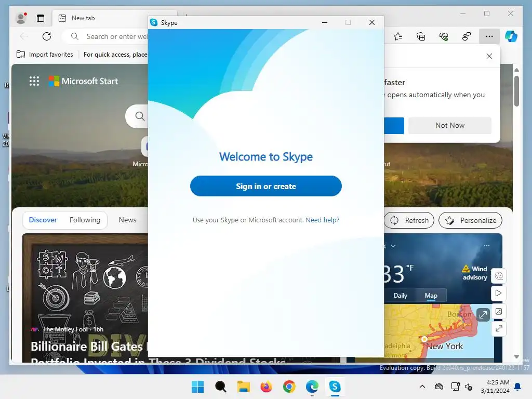This screenshot has height=399, width=532.
Task: Minimize the Skype window
Action: pyautogui.click(x=325, y=22)
